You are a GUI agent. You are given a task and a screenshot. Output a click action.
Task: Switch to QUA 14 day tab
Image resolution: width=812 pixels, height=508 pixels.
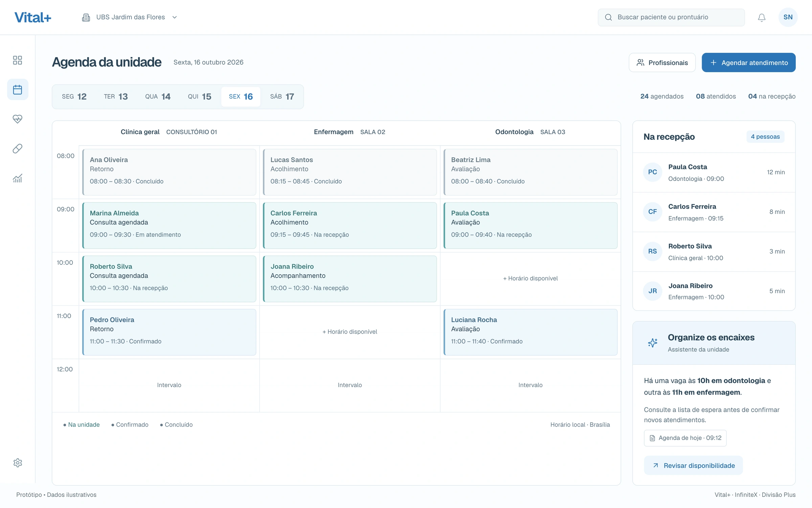[158, 97]
